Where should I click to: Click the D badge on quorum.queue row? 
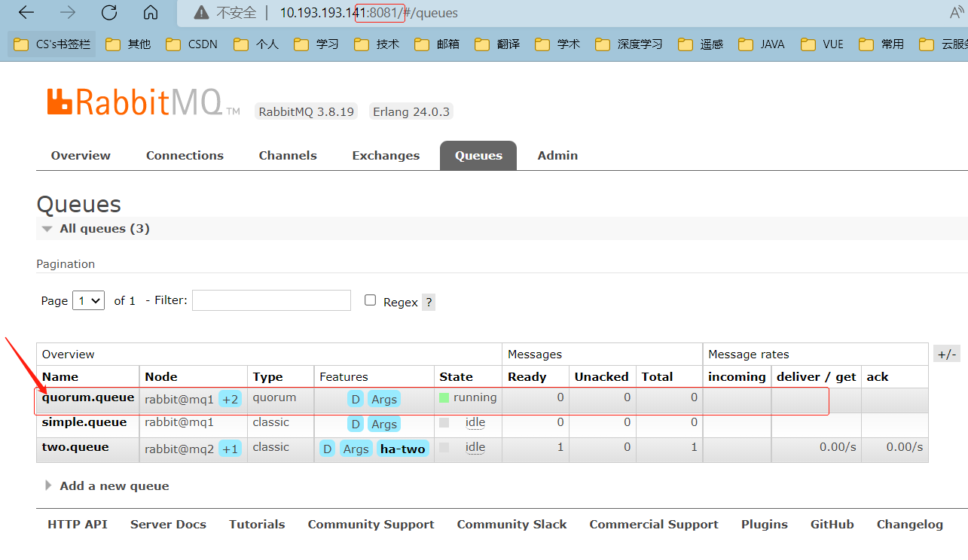[356, 399]
